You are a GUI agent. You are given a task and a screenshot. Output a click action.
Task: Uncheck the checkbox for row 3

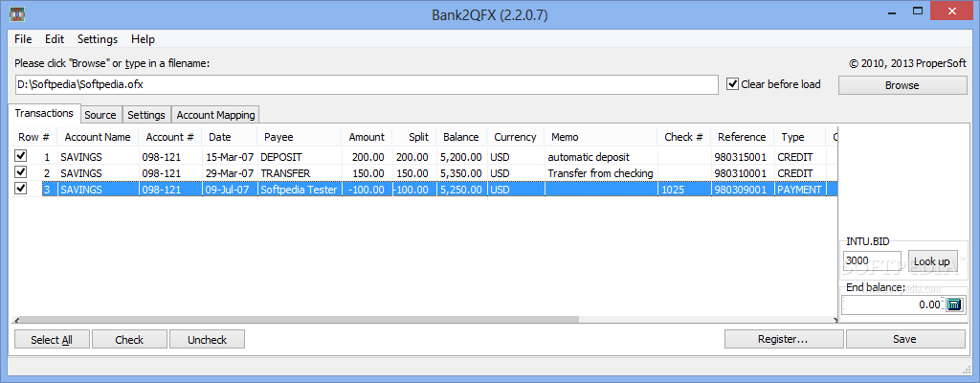pos(21,189)
